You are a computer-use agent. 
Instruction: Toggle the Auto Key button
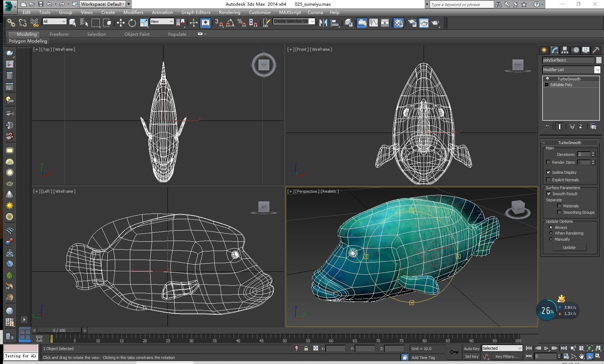pos(471,349)
